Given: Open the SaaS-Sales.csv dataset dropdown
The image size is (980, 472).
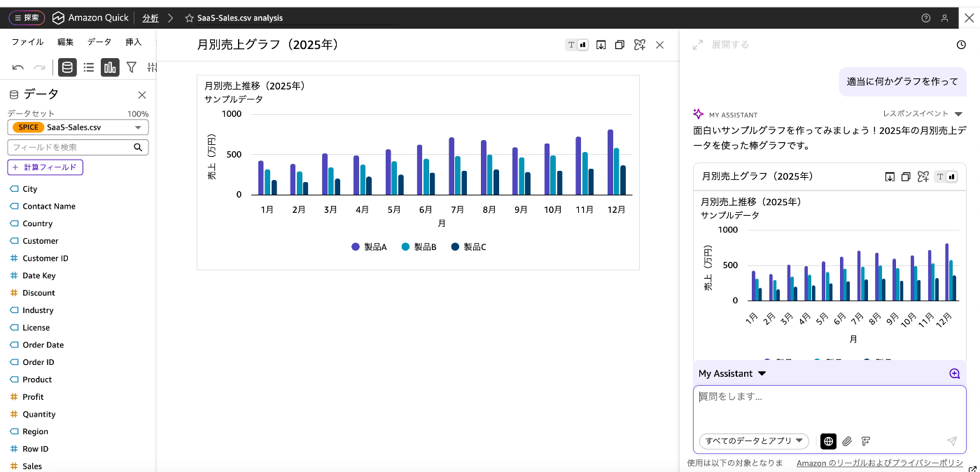Looking at the screenshot, I should pyautogui.click(x=78, y=127).
